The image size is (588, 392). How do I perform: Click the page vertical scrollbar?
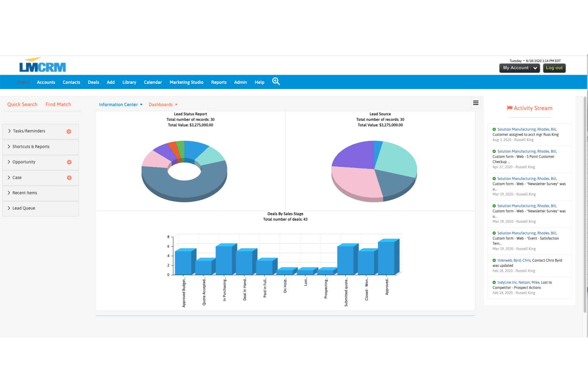click(585, 205)
